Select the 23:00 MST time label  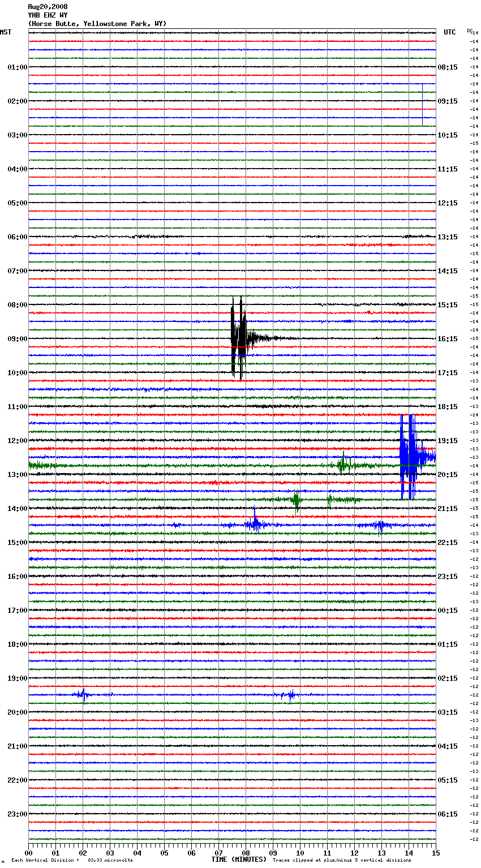coord(17,814)
